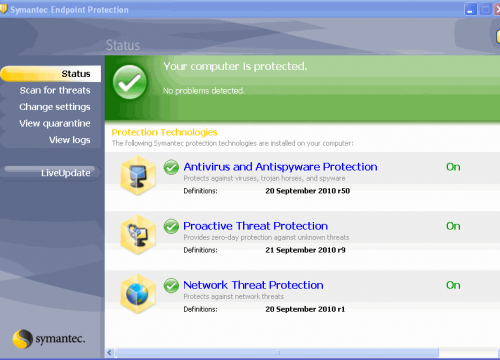This screenshot has height=360, width=500.
Task: Click the Symantec shield icon in title bar
Action: pyautogui.click(x=3, y=9)
